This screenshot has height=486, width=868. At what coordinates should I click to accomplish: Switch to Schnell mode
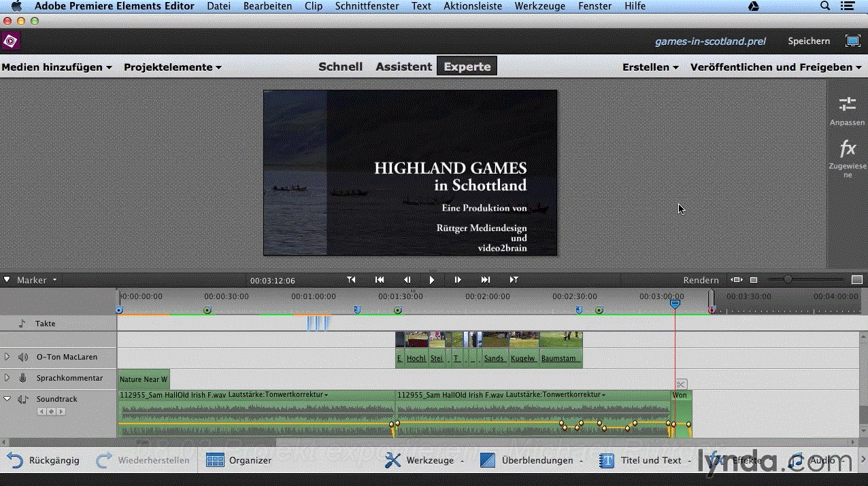340,67
